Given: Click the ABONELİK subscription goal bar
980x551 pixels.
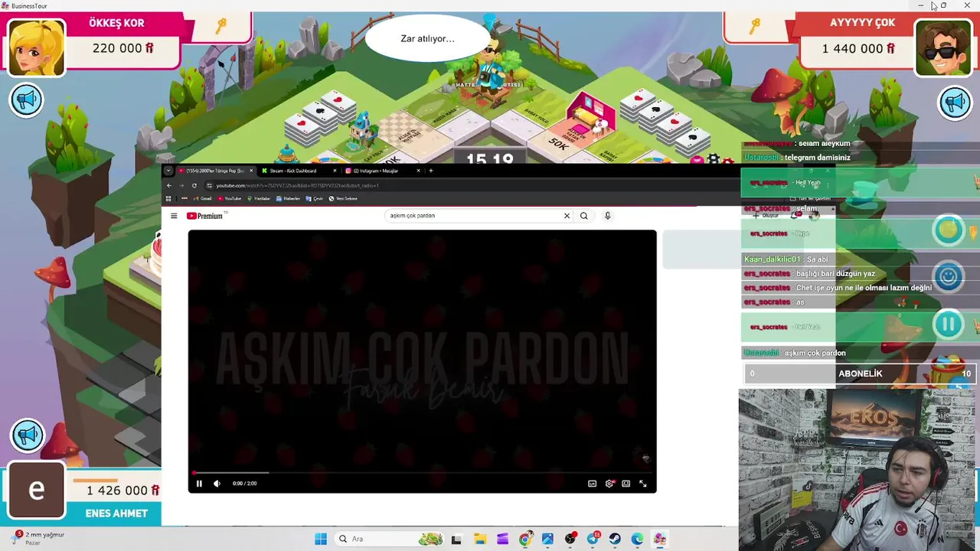Looking at the screenshot, I should click(860, 373).
